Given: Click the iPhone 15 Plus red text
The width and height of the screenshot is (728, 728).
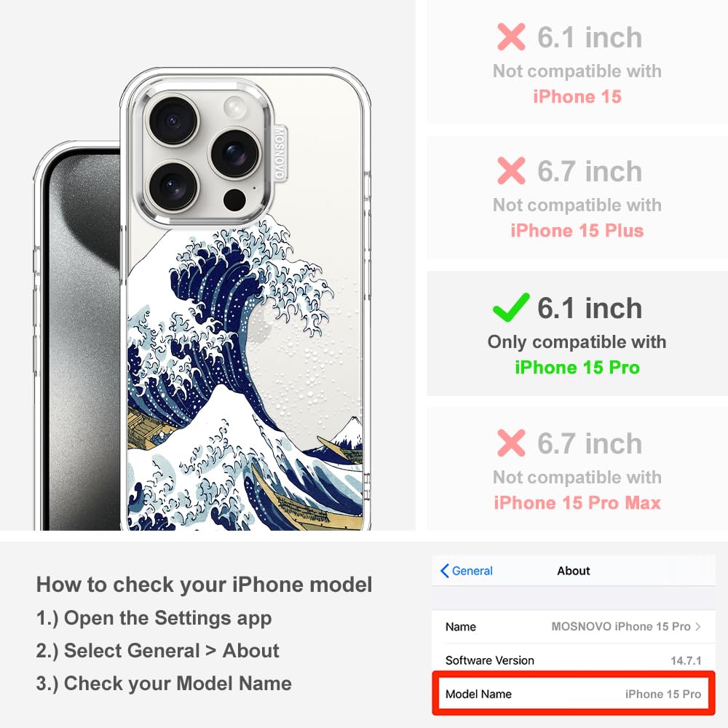Looking at the screenshot, I should [x=577, y=230].
